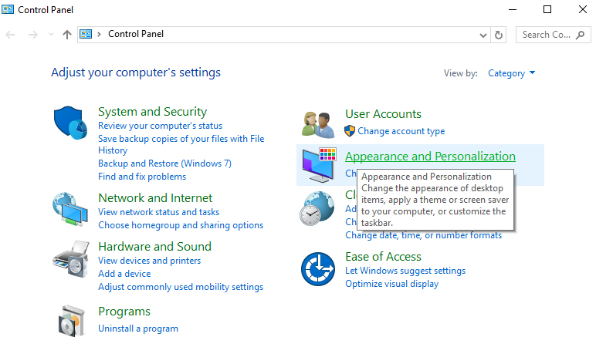Click the Search Control Panel box
The image size is (596, 364).
click(x=552, y=35)
